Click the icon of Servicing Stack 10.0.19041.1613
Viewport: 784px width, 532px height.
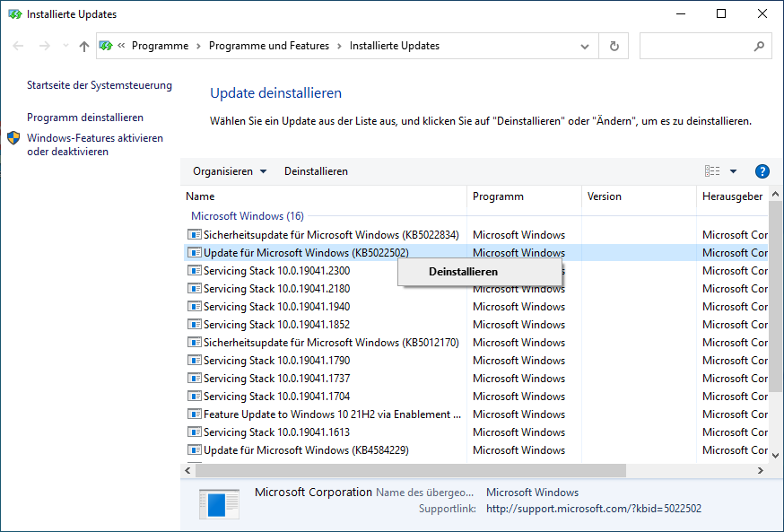(194, 432)
